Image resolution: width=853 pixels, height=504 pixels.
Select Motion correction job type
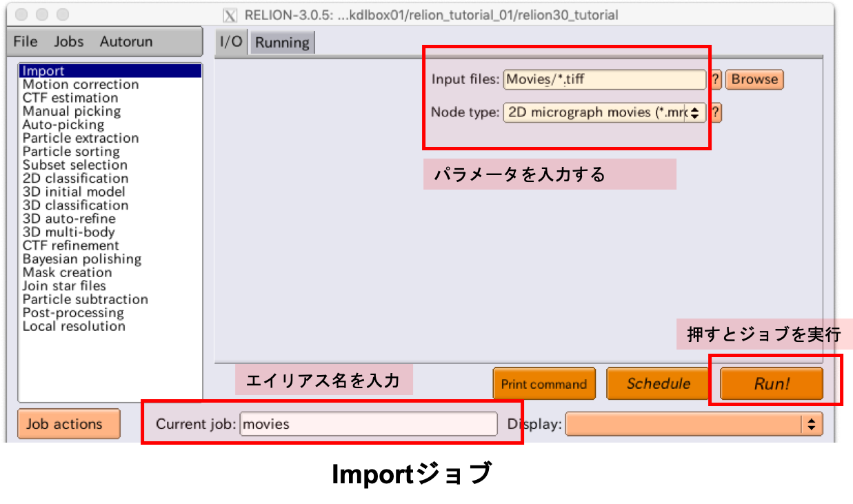[111, 85]
